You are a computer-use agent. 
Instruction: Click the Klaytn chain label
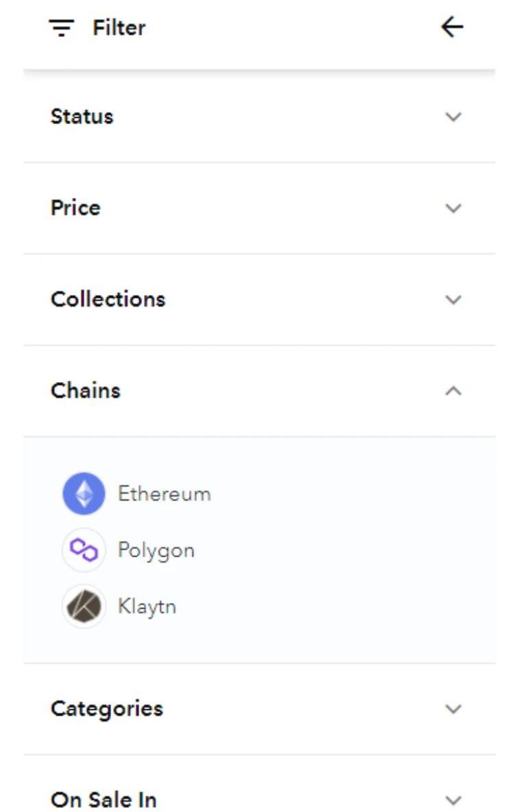tap(147, 607)
